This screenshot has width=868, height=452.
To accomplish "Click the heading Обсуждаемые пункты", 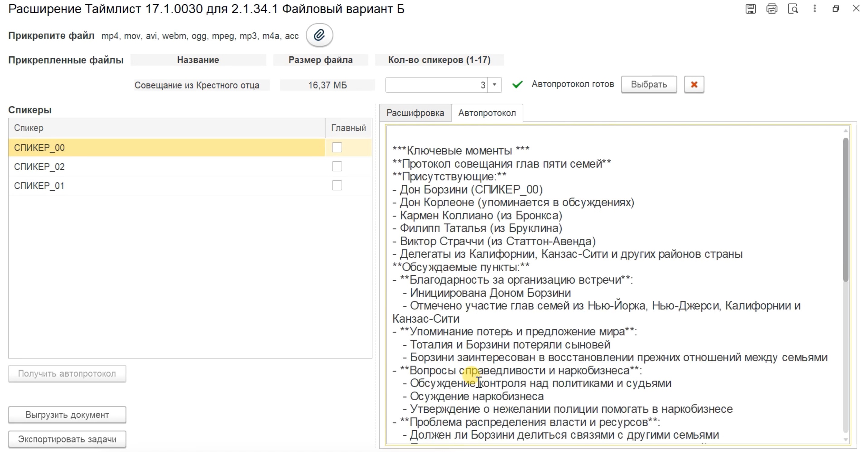I will click(x=461, y=267).
